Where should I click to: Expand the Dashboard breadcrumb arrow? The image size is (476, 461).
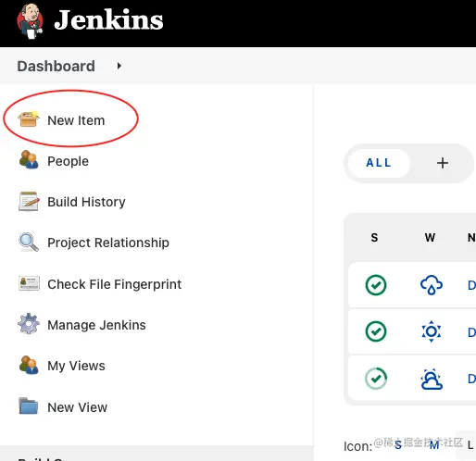pos(119,66)
